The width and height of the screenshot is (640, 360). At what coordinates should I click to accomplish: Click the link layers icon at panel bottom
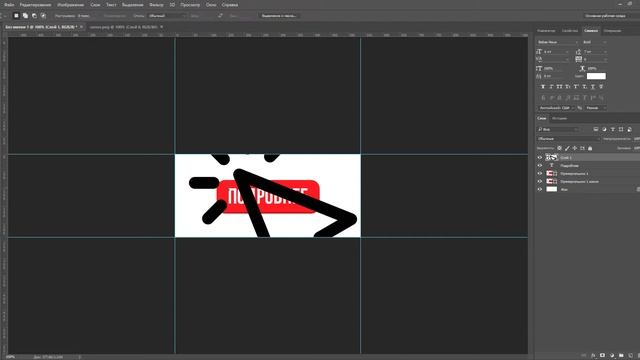(x=584, y=356)
